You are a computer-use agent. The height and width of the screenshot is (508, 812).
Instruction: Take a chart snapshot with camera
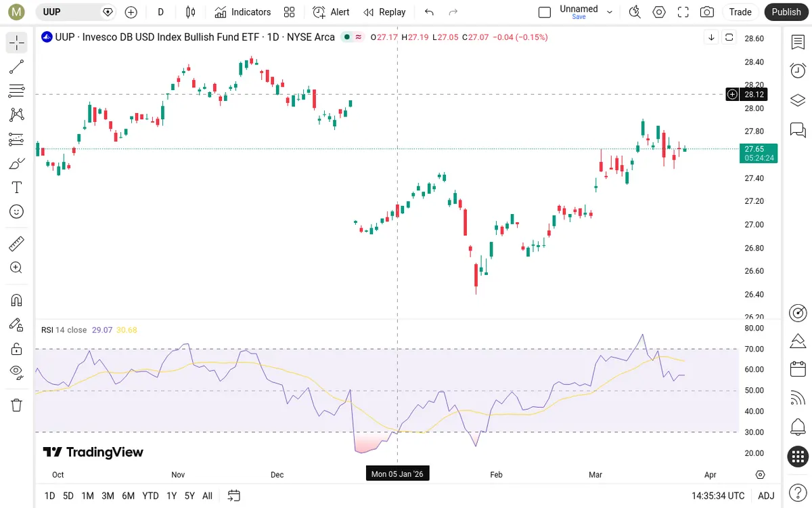coord(707,12)
